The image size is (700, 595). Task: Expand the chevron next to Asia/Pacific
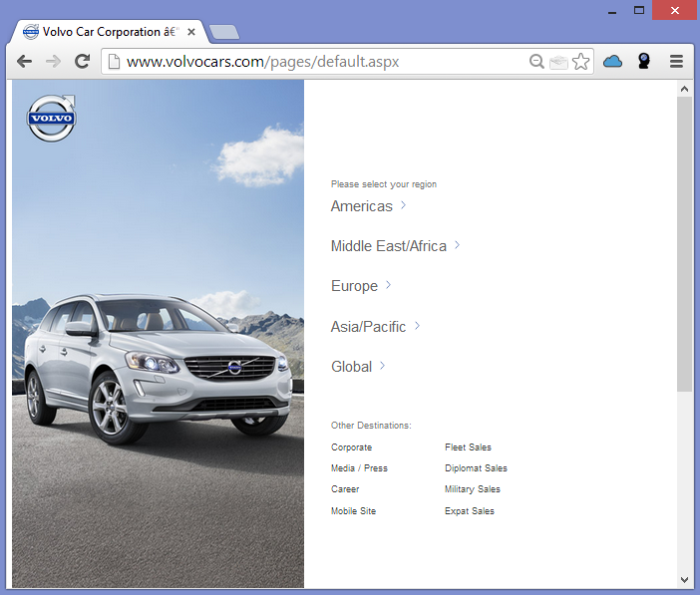tap(418, 326)
